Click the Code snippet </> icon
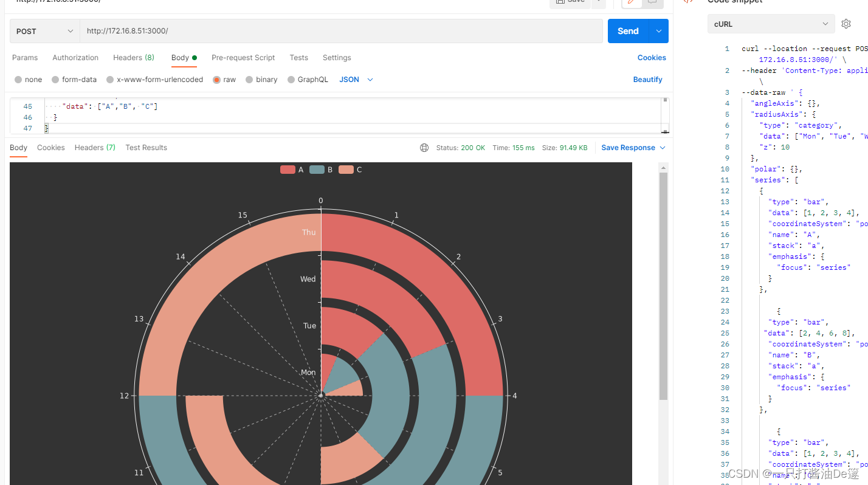868x485 pixels. tap(687, 2)
